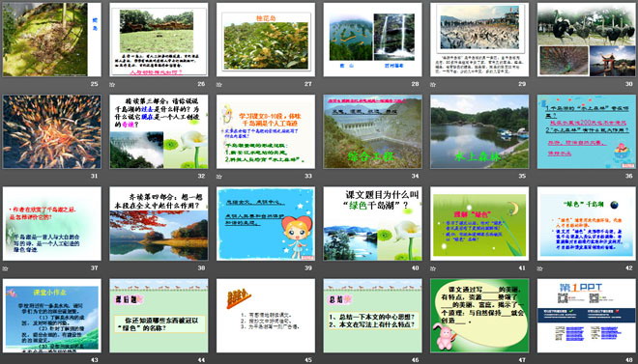Image resolution: width=638 pixels, height=364 pixels.
Task: Select slide 42 thumbnail “绿色”千岛湖 with globe
Action: point(587,223)
